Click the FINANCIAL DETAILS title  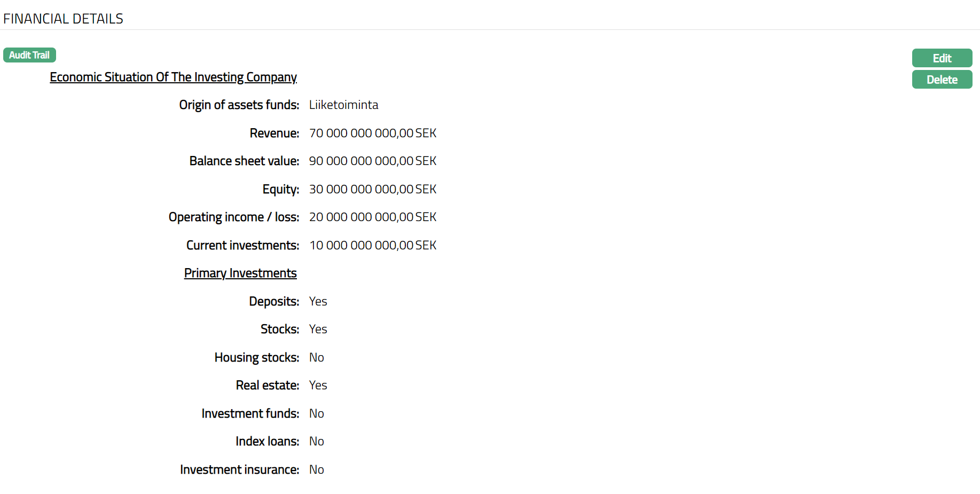point(63,19)
